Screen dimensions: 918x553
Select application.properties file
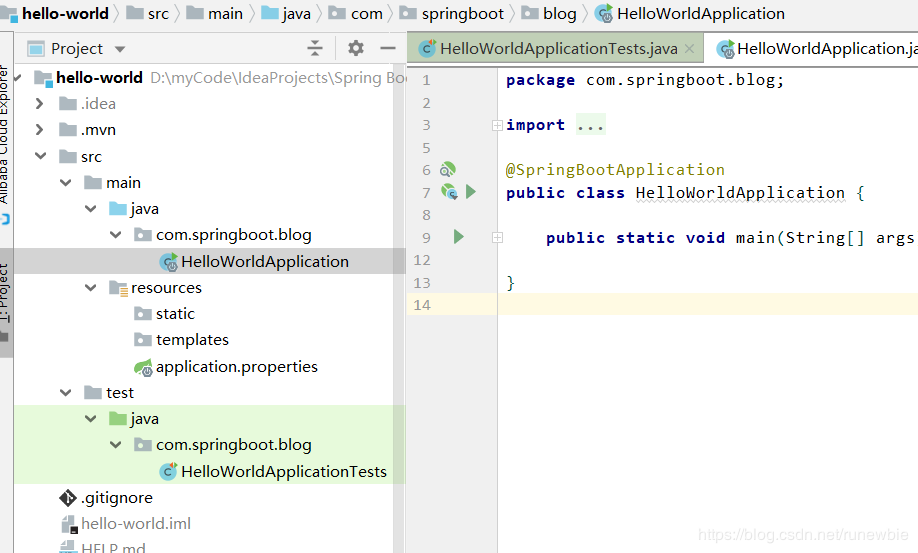237,366
